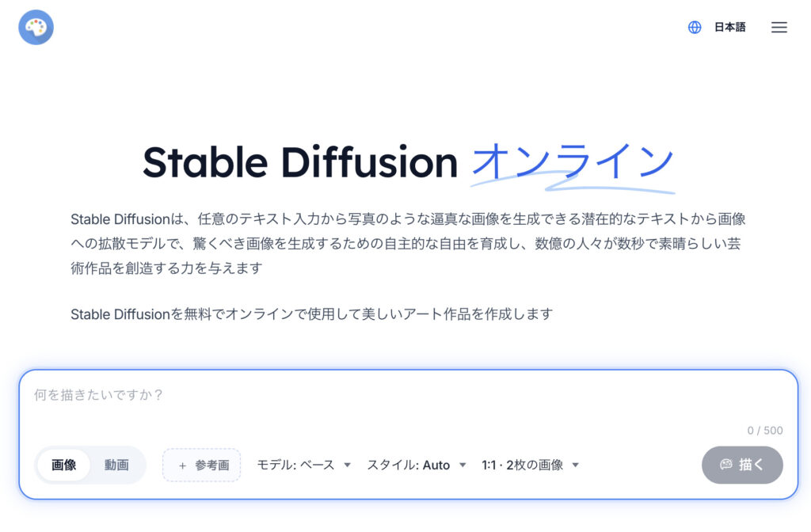Switch to 動画 mode
The width and height of the screenshot is (811, 532).
tap(116, 465)
